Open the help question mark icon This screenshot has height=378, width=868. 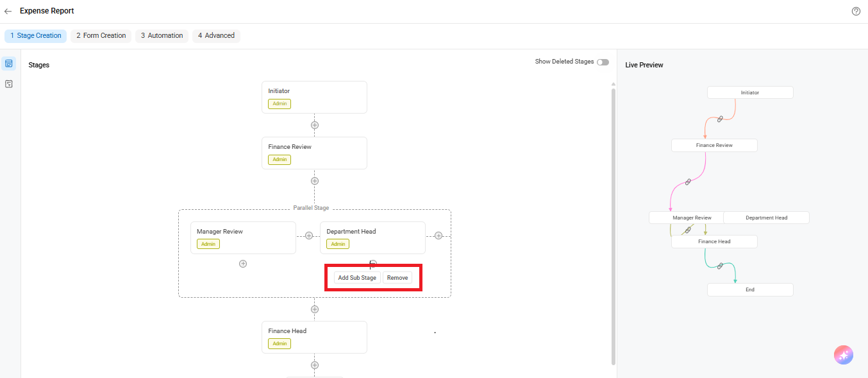(856, 12)
